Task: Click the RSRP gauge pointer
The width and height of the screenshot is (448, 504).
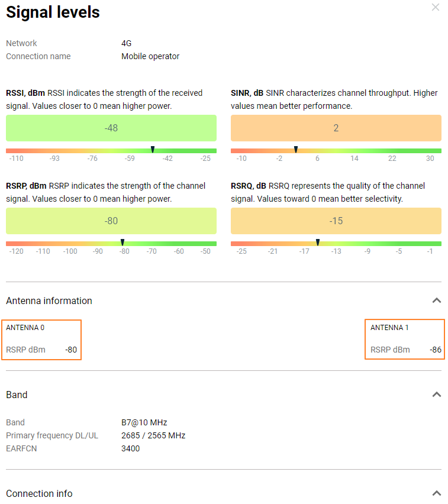Action: click(x=123, y=243)
